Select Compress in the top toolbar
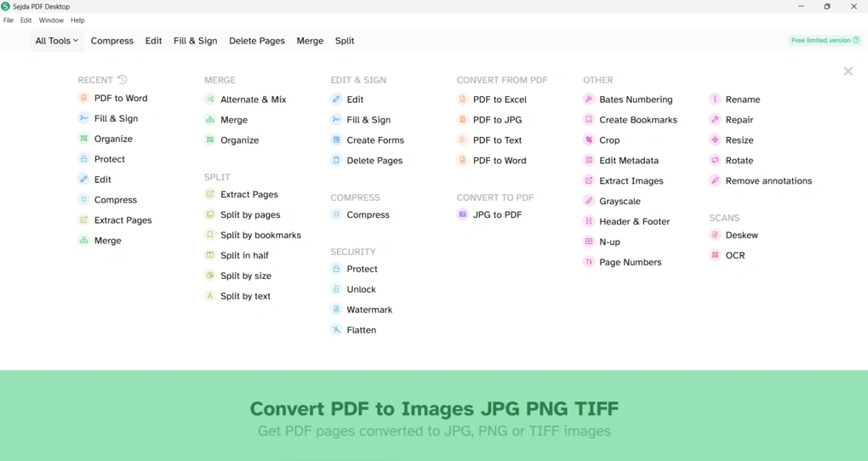 pos(111,40)
